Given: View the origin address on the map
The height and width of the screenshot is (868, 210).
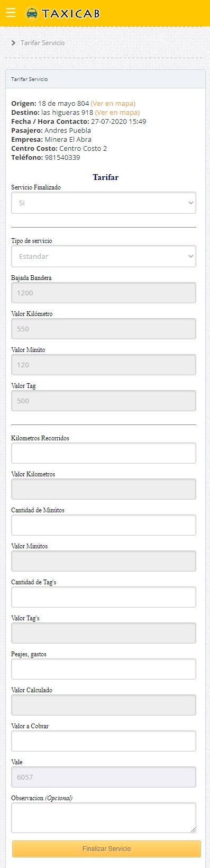Looking at the screenshot, I should coord(113,104).
